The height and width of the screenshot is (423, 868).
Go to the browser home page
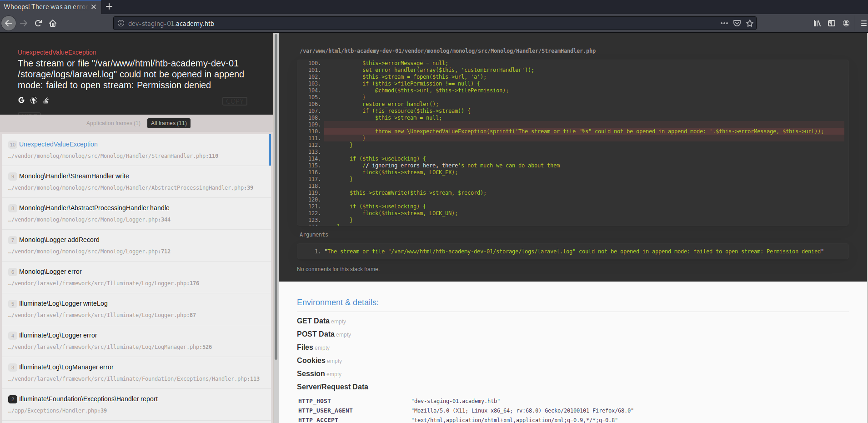pyautogui.click(x=53, y=23)
